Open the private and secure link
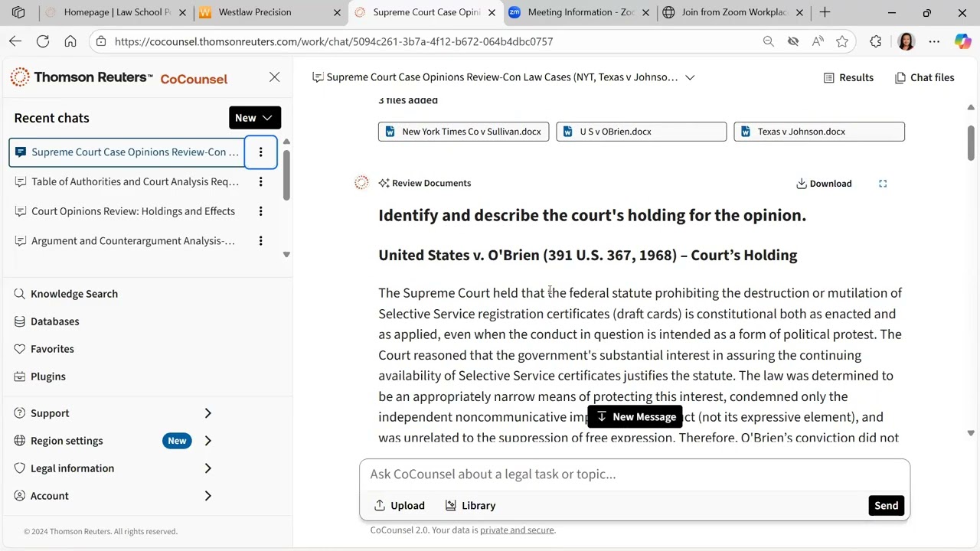Viewport: 980px width, 551px height. click(x=517, y=530)
